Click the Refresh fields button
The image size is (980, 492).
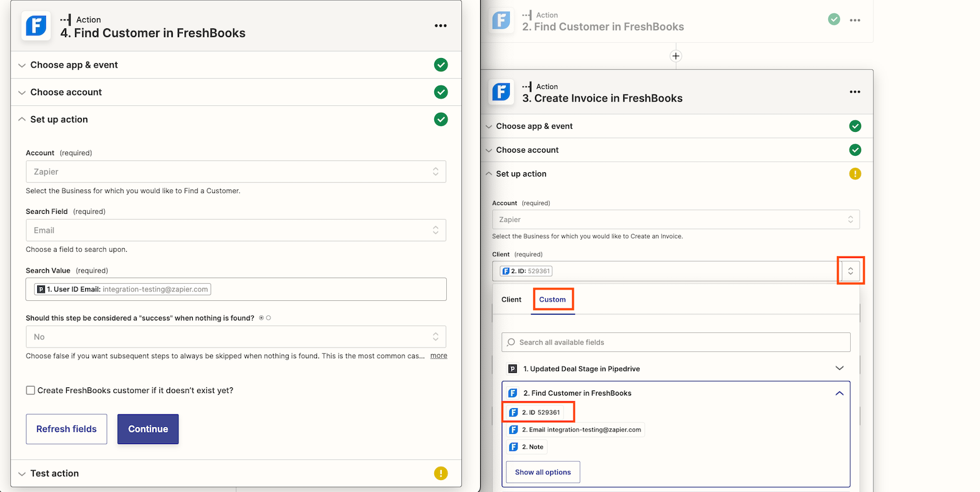(67, 429)
